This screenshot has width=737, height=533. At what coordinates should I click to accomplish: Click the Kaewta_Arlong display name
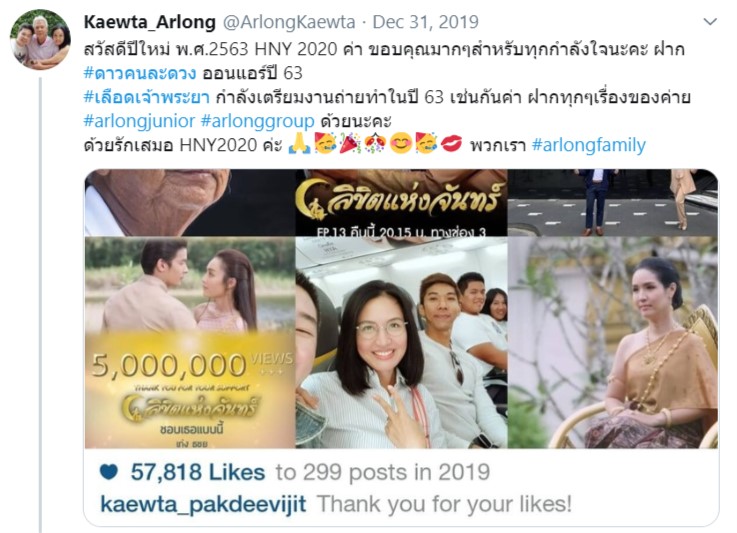(149, 22)
